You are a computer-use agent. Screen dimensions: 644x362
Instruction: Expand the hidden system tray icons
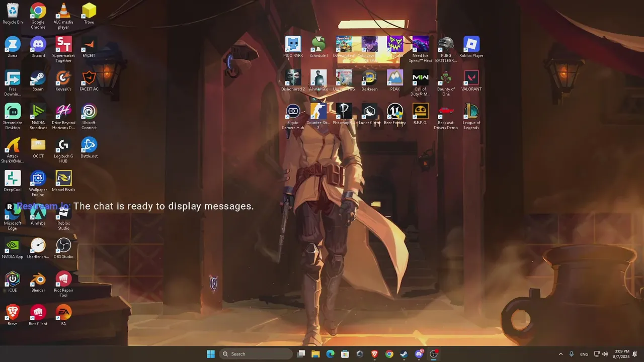click(560, 354)
